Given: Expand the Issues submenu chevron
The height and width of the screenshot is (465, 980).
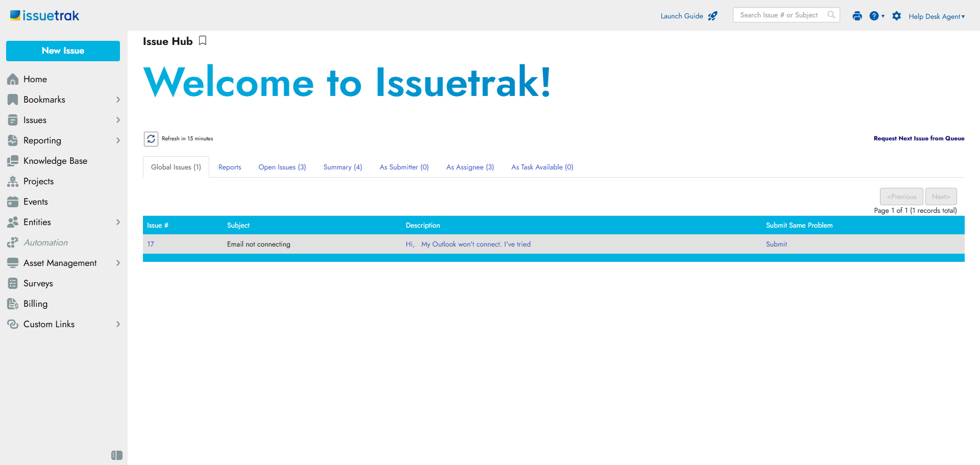Looking at the screenshot, I should (118, 120).
